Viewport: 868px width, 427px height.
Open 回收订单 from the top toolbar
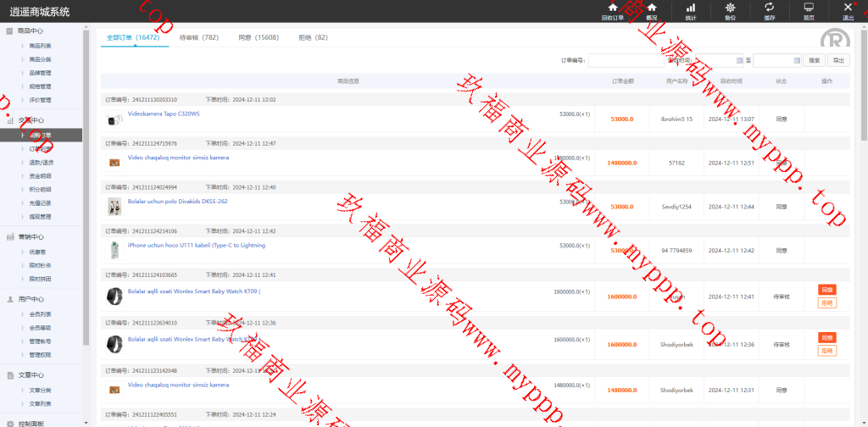coord(612,11)
